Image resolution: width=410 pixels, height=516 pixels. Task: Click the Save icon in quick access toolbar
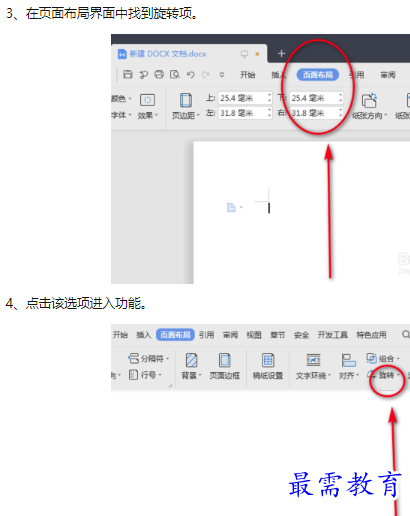click(128, 74)
